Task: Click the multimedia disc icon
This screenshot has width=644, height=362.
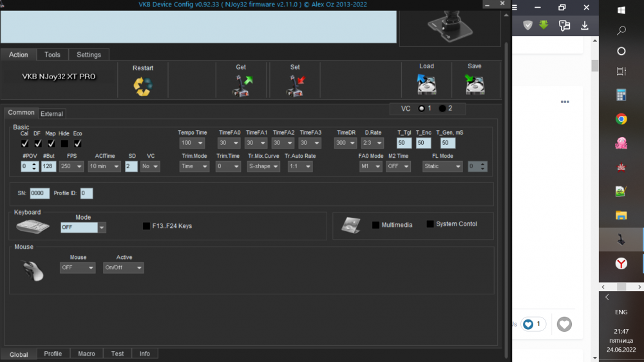Action: click(x=351, y=225)
